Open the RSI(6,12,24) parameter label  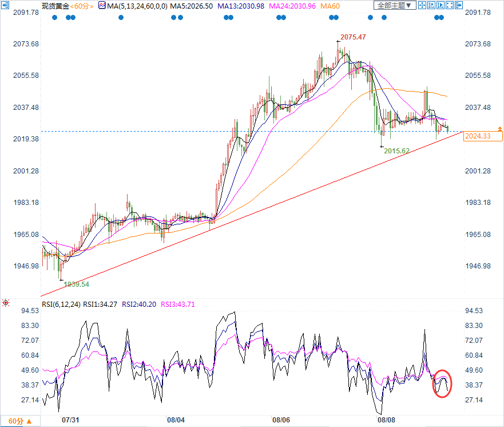tap(61, 305)
